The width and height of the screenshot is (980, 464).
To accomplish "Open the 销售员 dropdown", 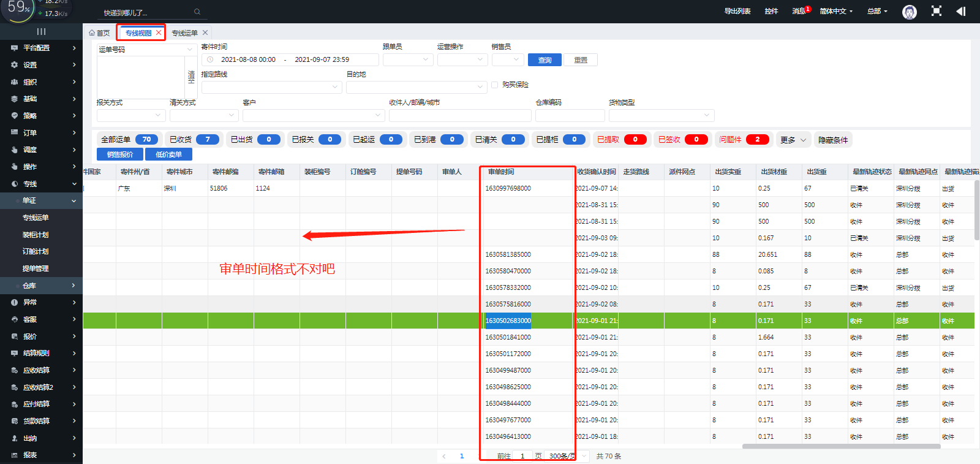I will pos(508,59).
